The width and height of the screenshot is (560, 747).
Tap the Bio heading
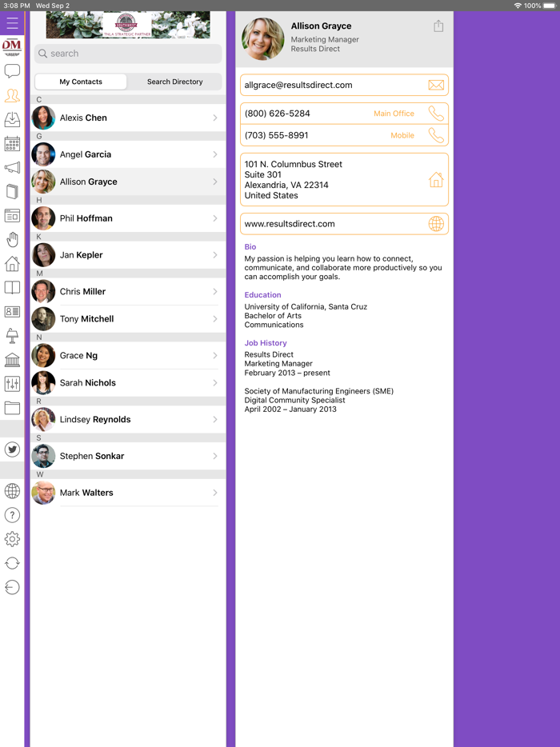coord(250,247)
